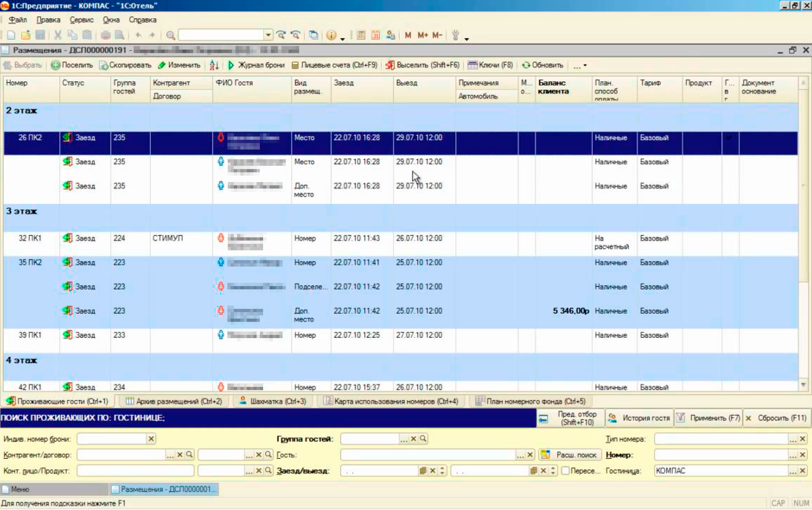The height and width of the screenshot is (510, 812).
Task: Click Обновить refresh button
Action: pos(543,65)
